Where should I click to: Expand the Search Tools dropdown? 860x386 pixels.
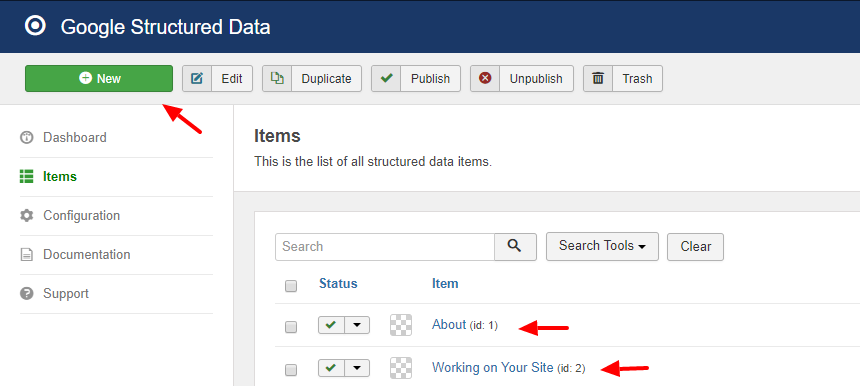pyautogui.click(x=602, y=246)
